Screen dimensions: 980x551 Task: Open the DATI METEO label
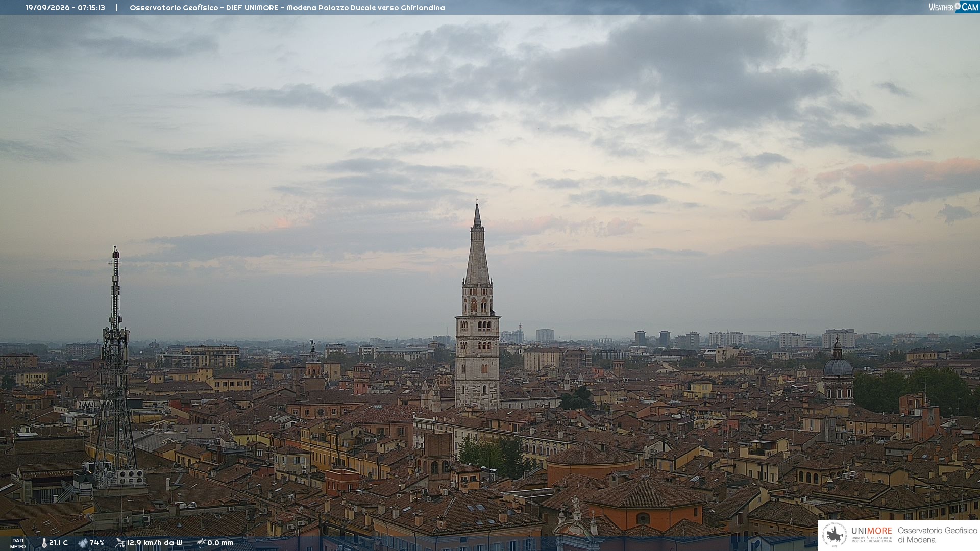tap(18, 543)
